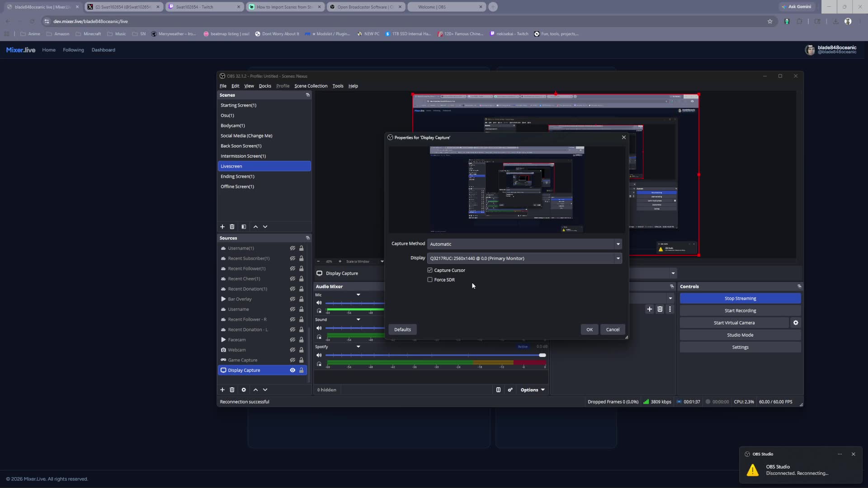This screenshot has width=868, height=488.
Task: Unlock the Display Capture source lock
Action: click(302, 371)
